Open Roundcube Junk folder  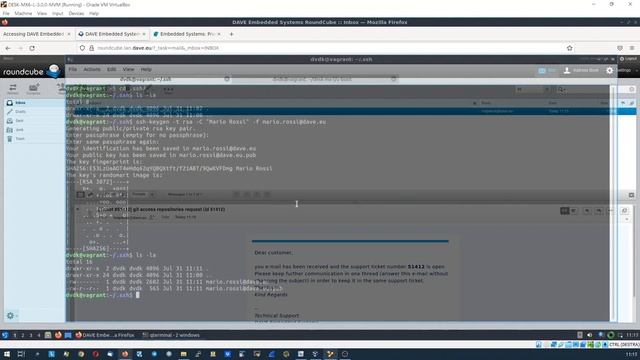point(34,130)
